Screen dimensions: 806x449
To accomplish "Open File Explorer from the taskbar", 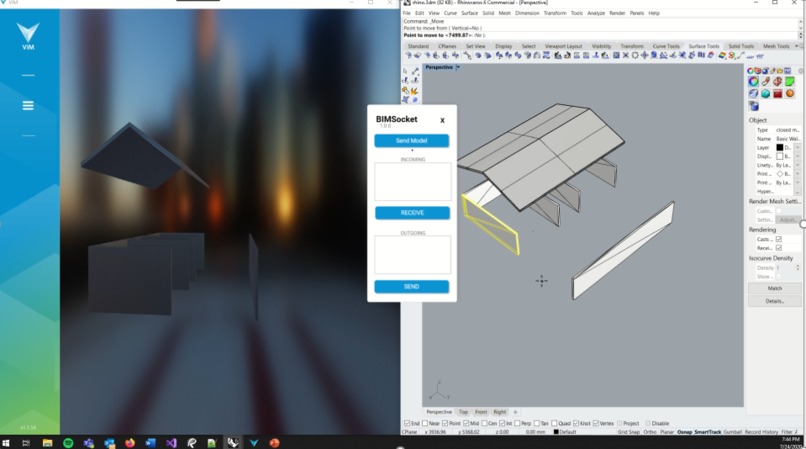I will pos(47,443).
